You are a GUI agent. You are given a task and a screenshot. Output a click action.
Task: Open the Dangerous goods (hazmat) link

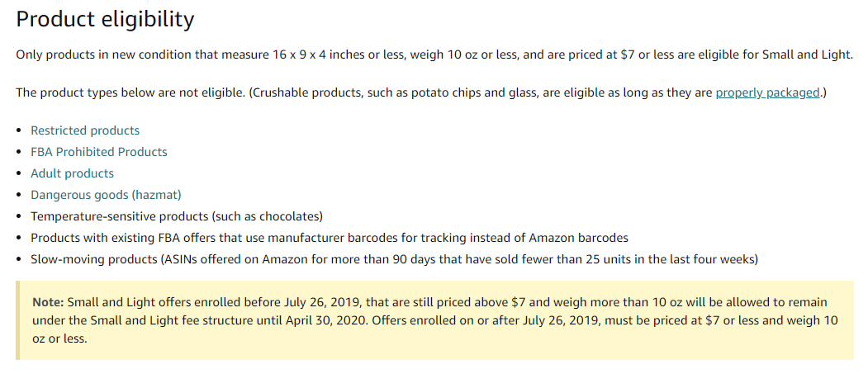tap(106, 195)
